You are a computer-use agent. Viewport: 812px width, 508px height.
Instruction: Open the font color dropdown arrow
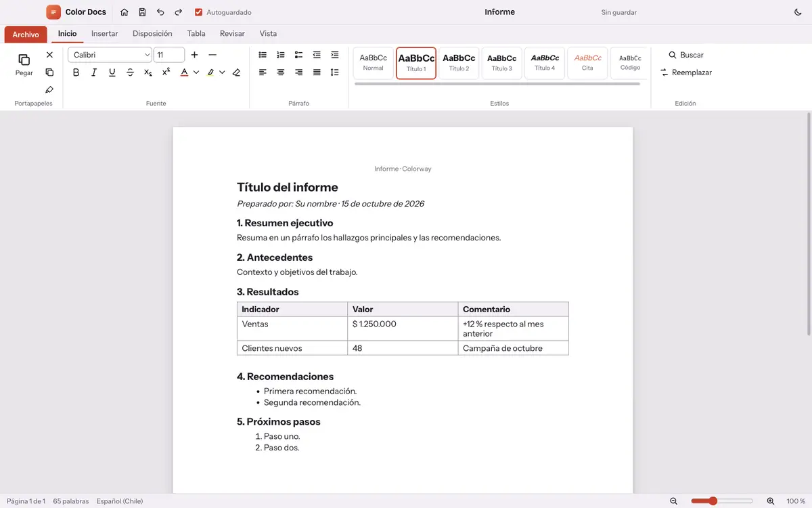[x=196, y=72]
